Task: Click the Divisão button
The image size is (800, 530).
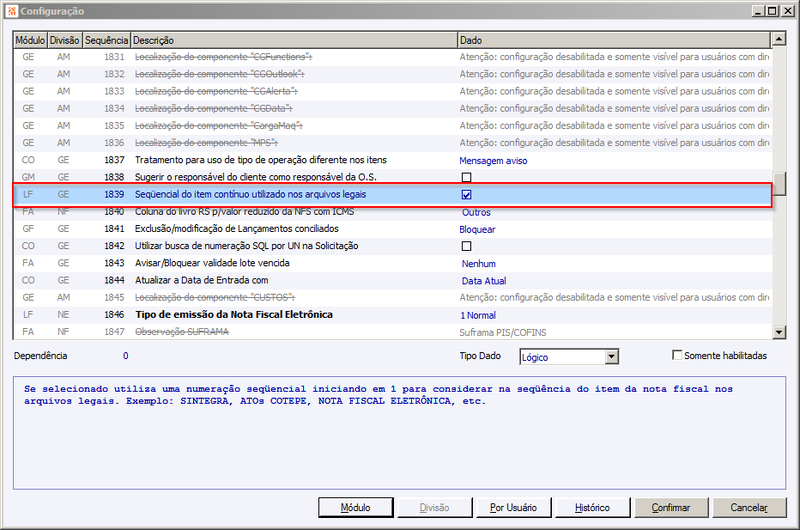Action: coord(434,508)
